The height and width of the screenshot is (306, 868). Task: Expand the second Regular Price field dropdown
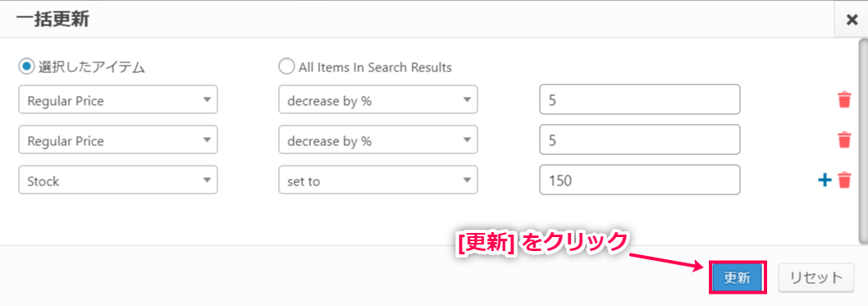pos(118,140)
